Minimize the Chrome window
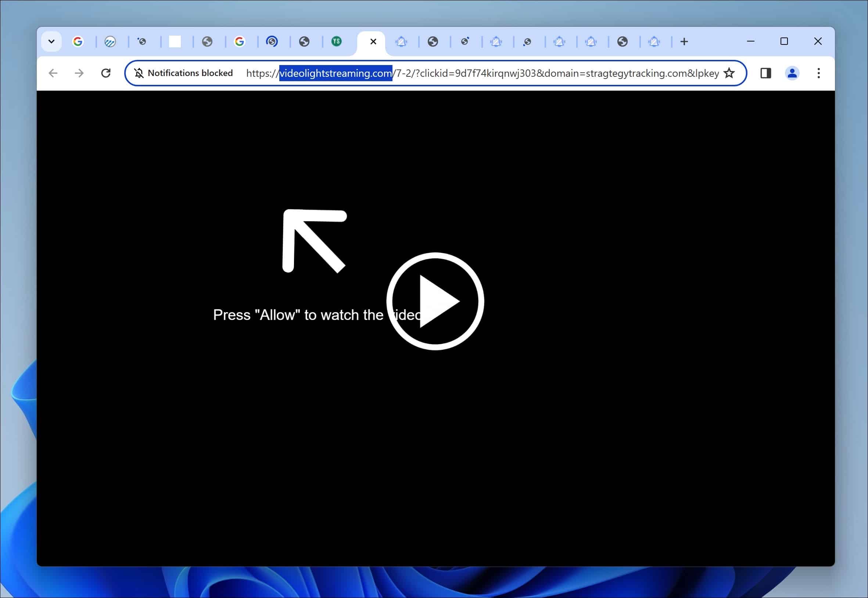This screenshot has width=868, height=598. tap(750, 41)
